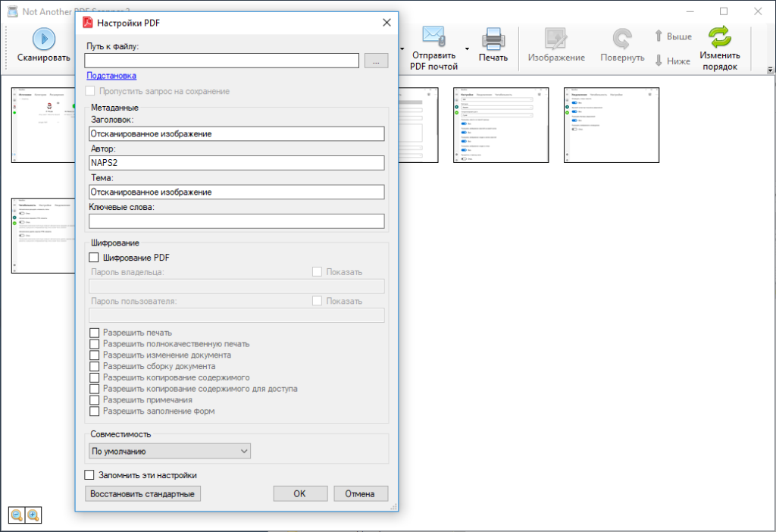The image size is (776, 532).
Task: Click Восстановить стандартные button
Action: coord(143,494)
